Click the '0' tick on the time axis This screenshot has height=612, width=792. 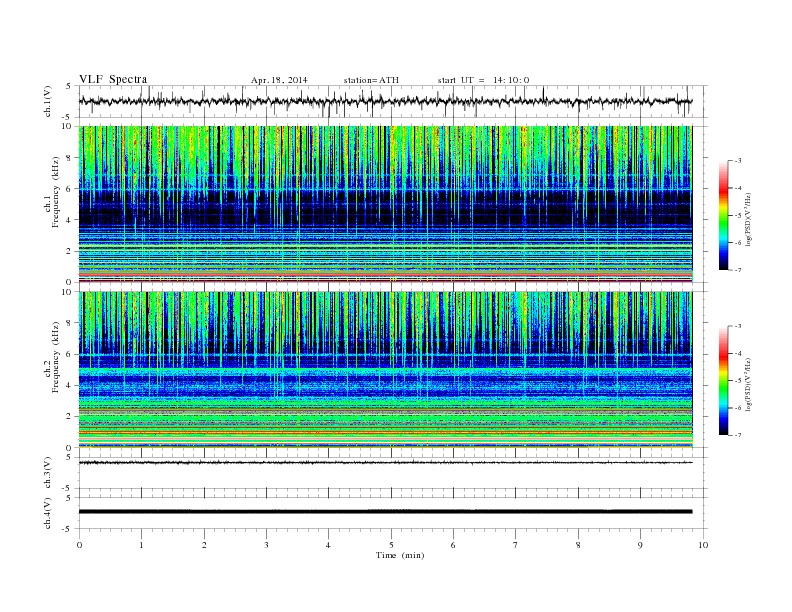click(79, 545)
